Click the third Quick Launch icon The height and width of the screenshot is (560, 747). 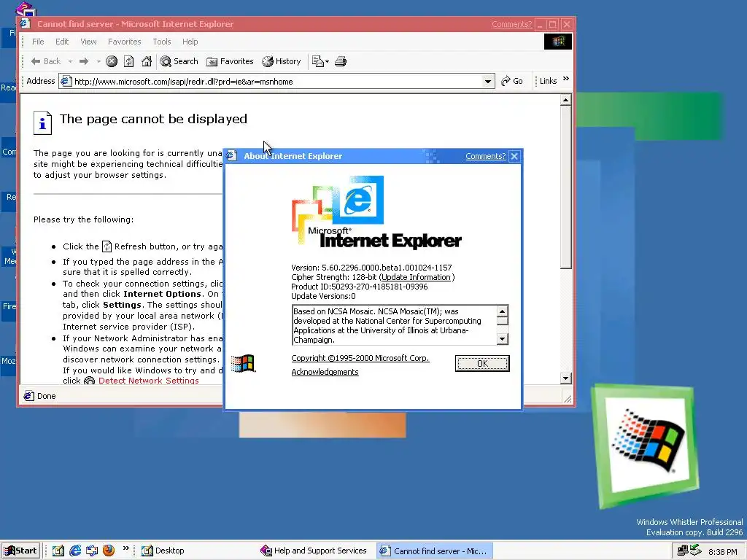[92, 551]
